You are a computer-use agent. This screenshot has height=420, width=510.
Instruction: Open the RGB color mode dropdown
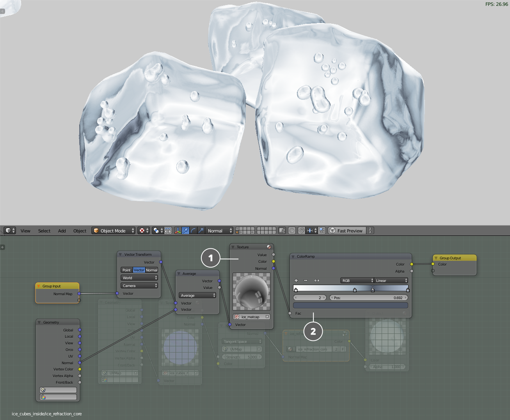(x=357, y=280)
